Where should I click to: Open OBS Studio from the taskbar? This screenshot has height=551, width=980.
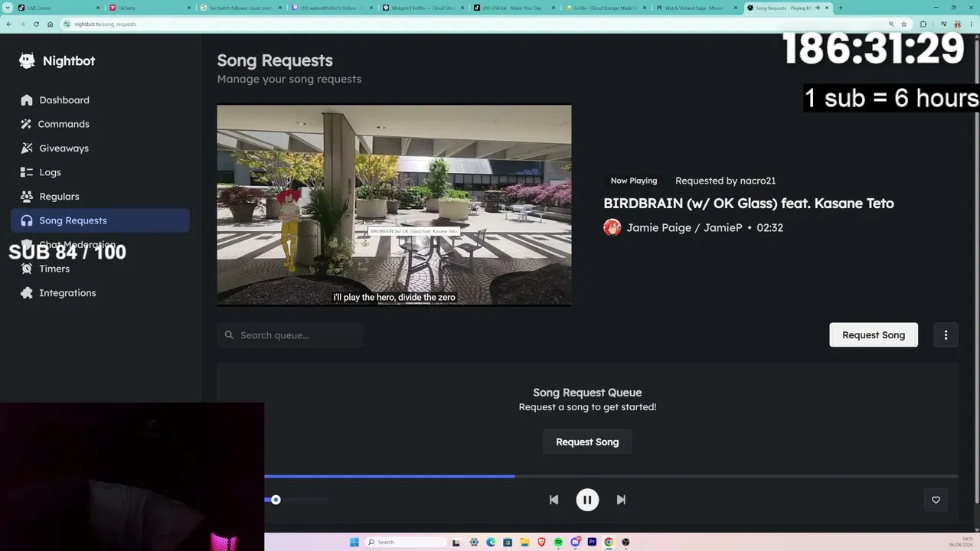[x=626, y=542]
